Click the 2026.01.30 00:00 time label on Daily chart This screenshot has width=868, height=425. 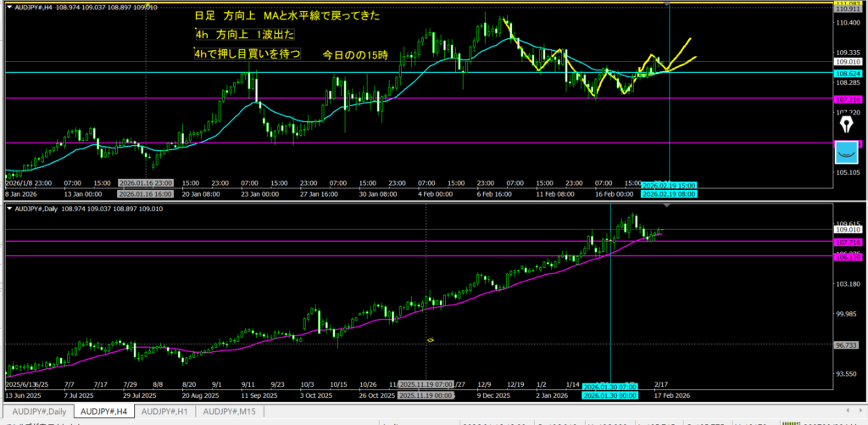click(x=611, y=395)
